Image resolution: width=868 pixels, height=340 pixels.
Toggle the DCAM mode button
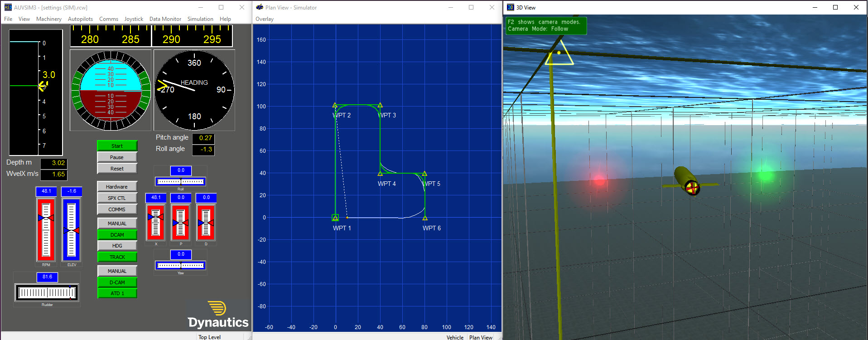(117, 235)
